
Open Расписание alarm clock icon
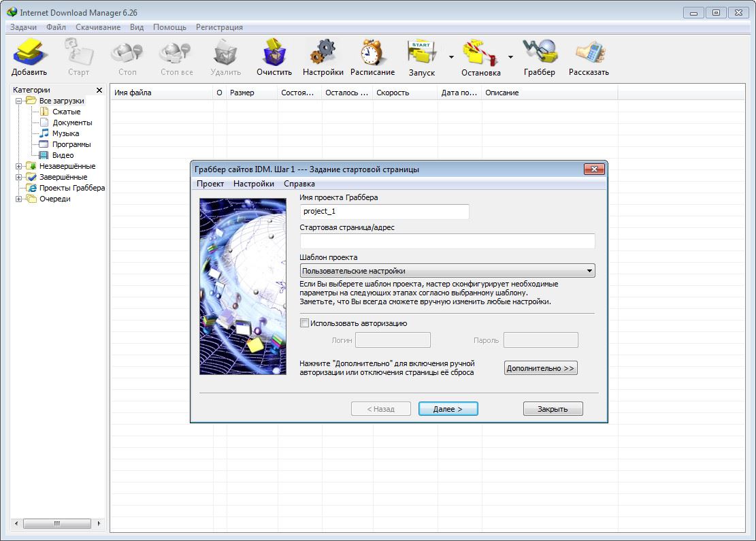coord(372,52)
